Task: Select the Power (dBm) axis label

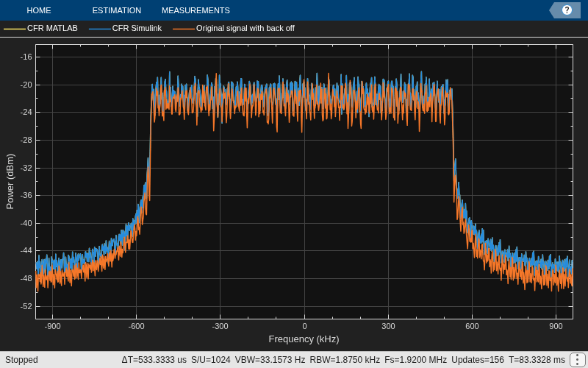Action: (10, 181)
